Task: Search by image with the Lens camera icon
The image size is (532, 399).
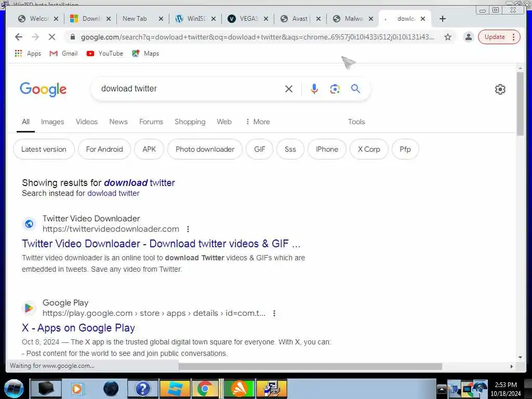Action: coord(335,89)
